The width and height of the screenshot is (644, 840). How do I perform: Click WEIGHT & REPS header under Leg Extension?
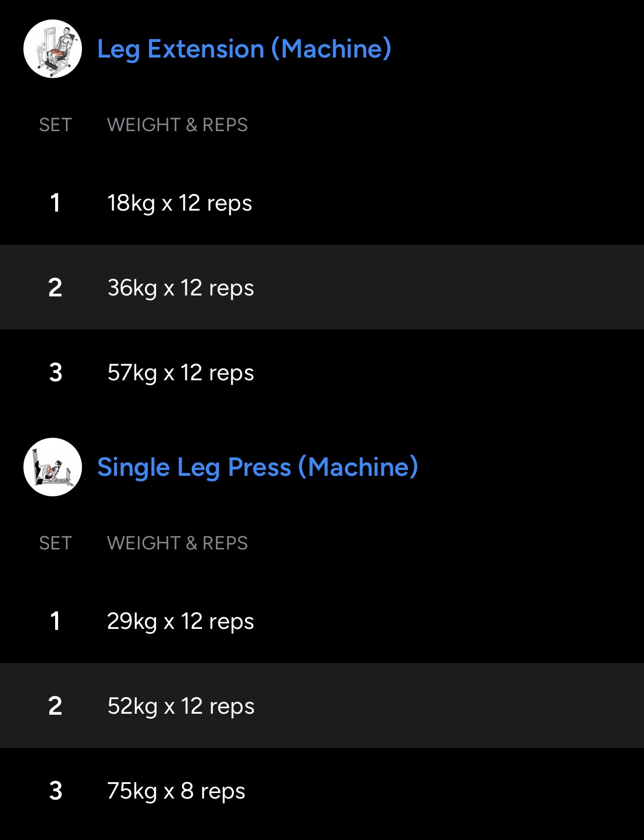(177, 125)
